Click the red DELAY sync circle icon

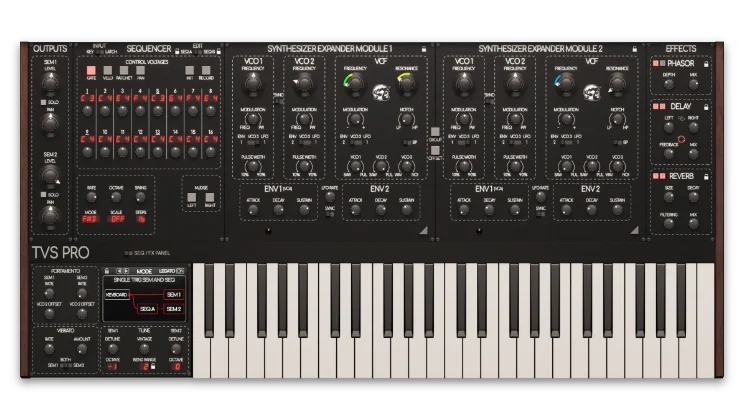coord(681,139)
